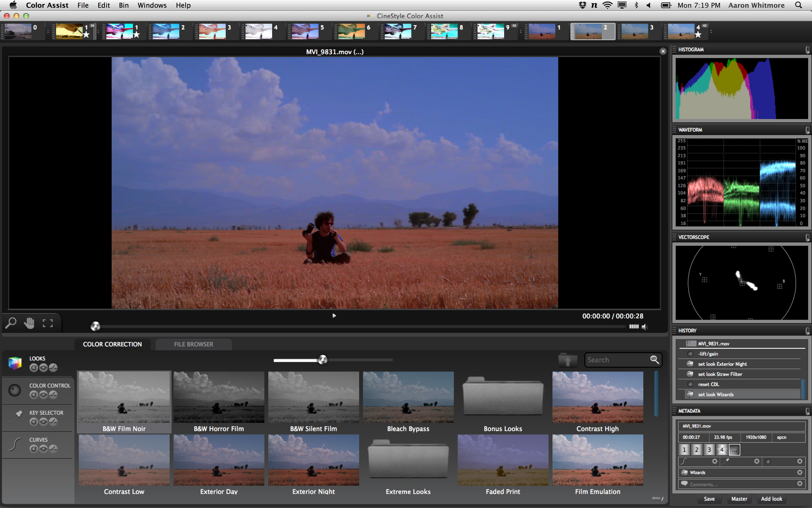Open the LOOKS color cube panel
This screenshot has width=812, height=508.
[15, 363]
